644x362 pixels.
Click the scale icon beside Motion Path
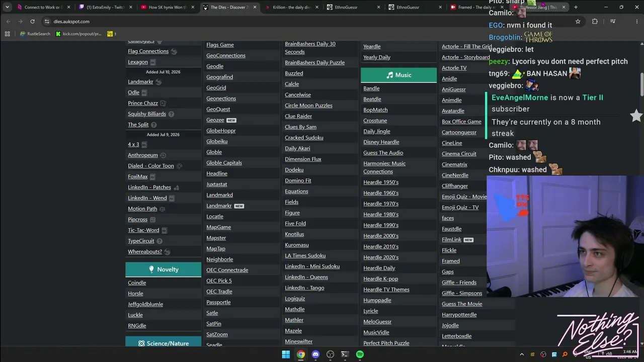click(x=162, y=209)
